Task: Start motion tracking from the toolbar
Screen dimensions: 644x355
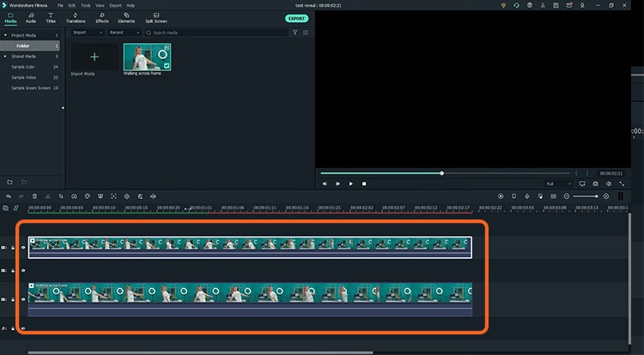Action: [113, 196]
